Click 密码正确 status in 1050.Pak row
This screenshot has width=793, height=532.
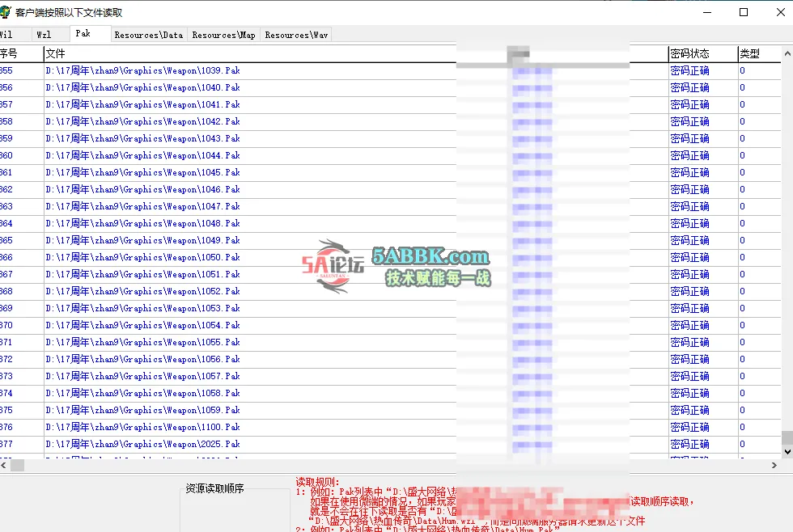689,258
